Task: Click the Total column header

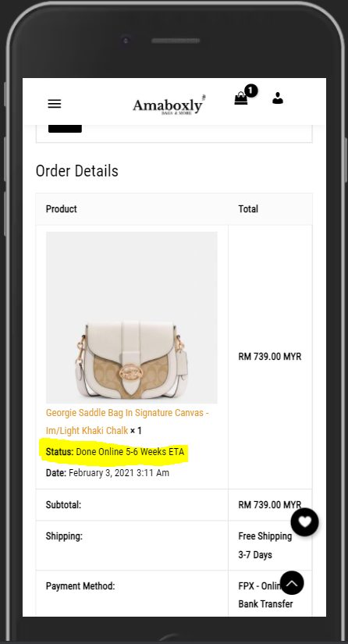Action: 248,209
